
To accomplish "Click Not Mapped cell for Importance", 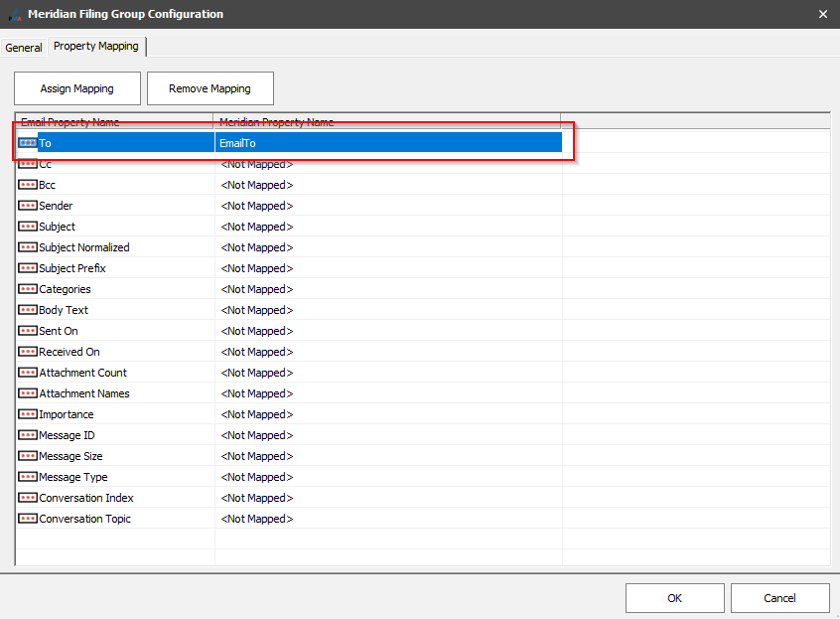I will pyautogui.click(x=388, y=413).
